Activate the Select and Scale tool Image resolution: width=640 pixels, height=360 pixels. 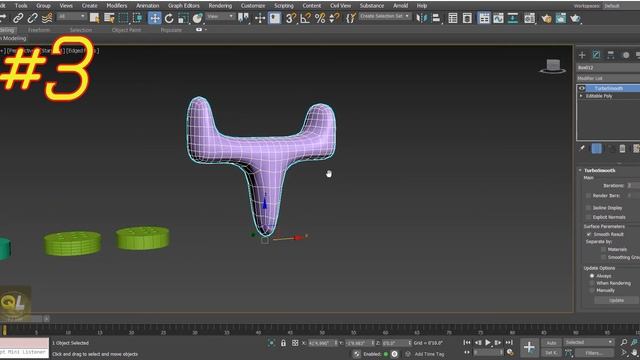click(183, 18)
